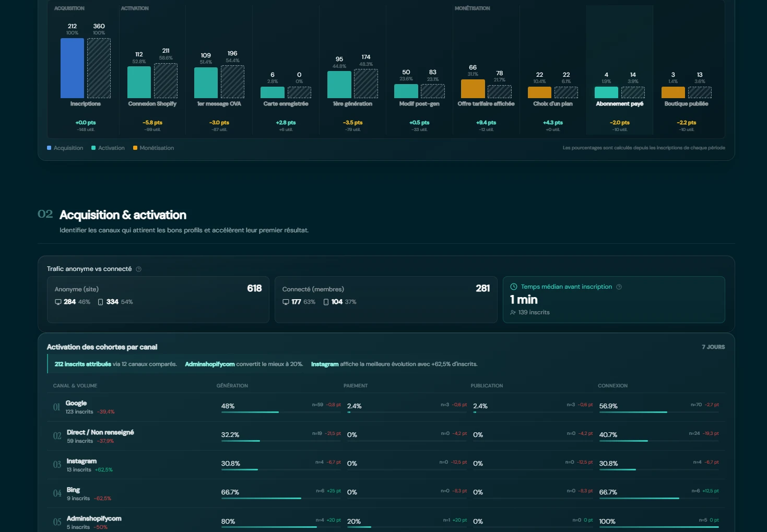Click Adminshopifycom Connexion 100% progress bar
The image size is (767, 532).
click(659, 527)
